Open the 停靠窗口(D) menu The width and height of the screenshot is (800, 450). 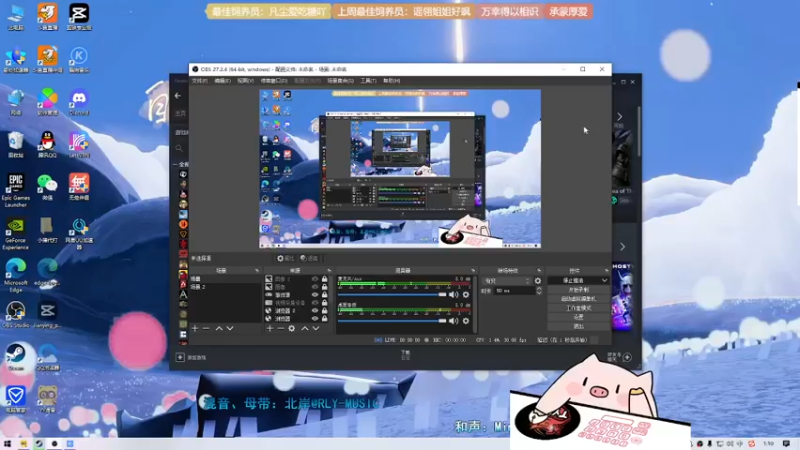(274, 81)
